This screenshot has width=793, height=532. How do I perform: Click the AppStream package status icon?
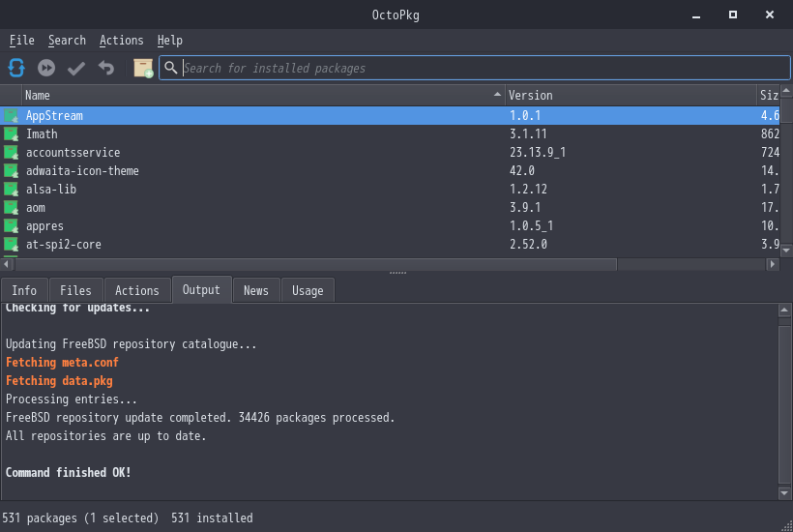pos(12,116)
